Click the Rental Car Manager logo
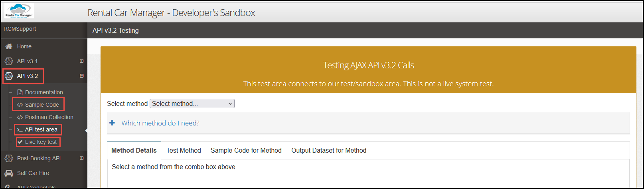 [x=19, y=11]
